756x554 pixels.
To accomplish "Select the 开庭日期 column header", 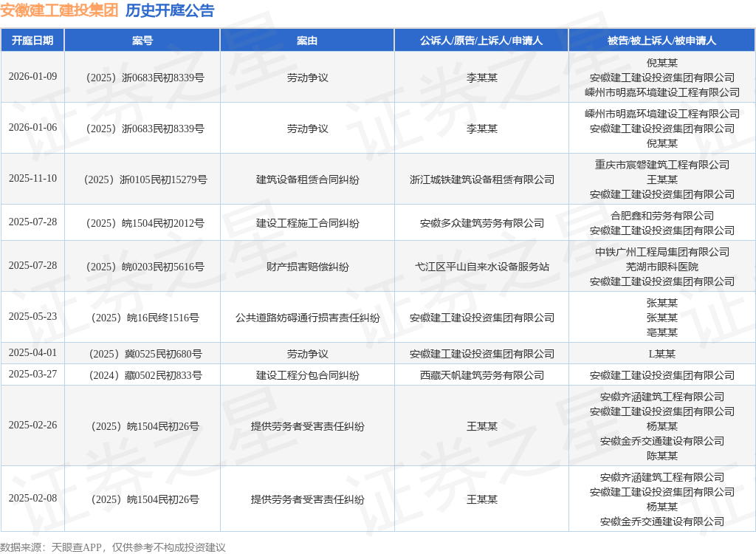I will click(32, 41).
